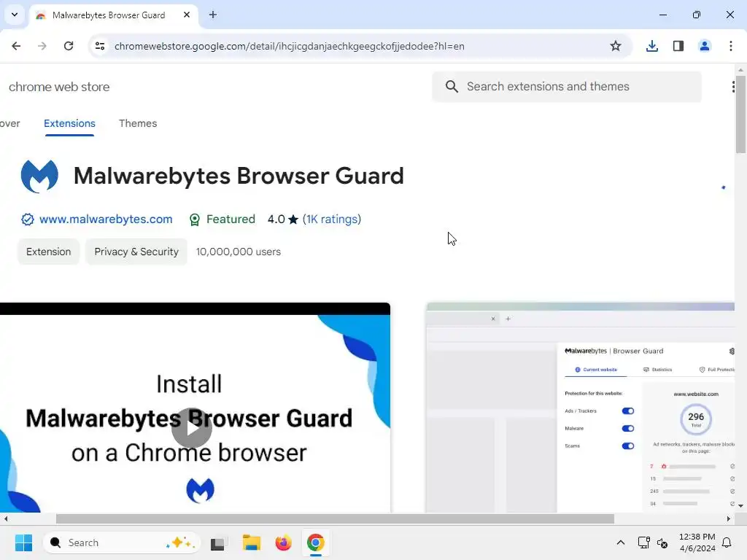The height and width of the screenshot is (560, 747).
Task: Click the magnifier icon in store search
Action: pos(452,86)
